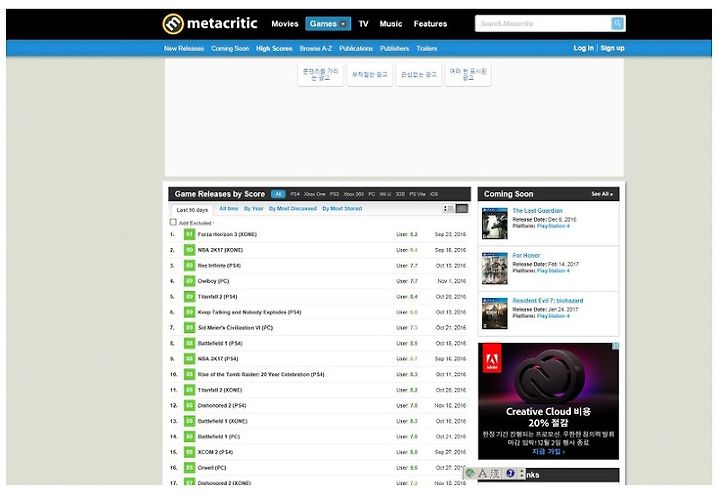
Task: Filter game releases by PS4
Action: 295,194
